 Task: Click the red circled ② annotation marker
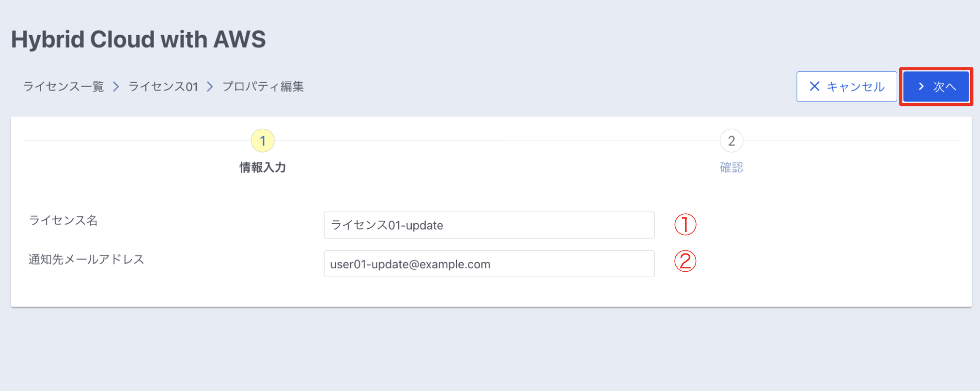tap(685, 261)
